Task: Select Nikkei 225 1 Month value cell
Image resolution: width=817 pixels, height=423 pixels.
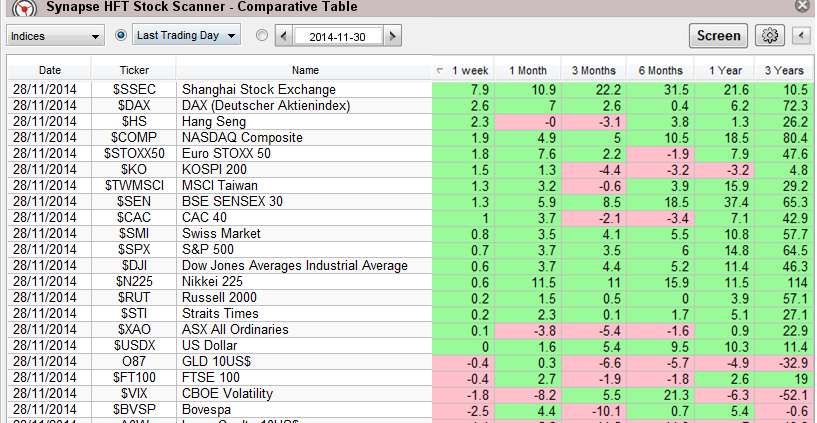Action: click(x=526, y=282)
